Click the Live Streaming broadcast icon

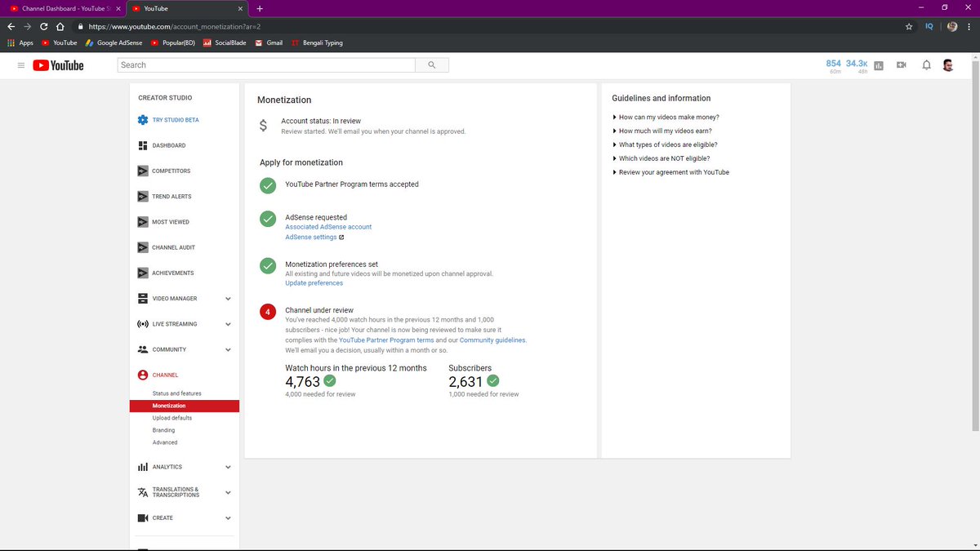143,324
